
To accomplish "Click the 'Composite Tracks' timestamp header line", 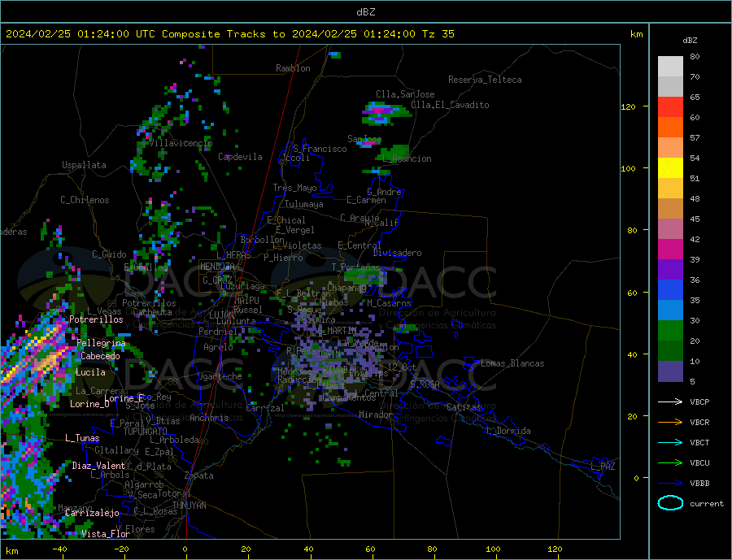I will pos(230,34).
